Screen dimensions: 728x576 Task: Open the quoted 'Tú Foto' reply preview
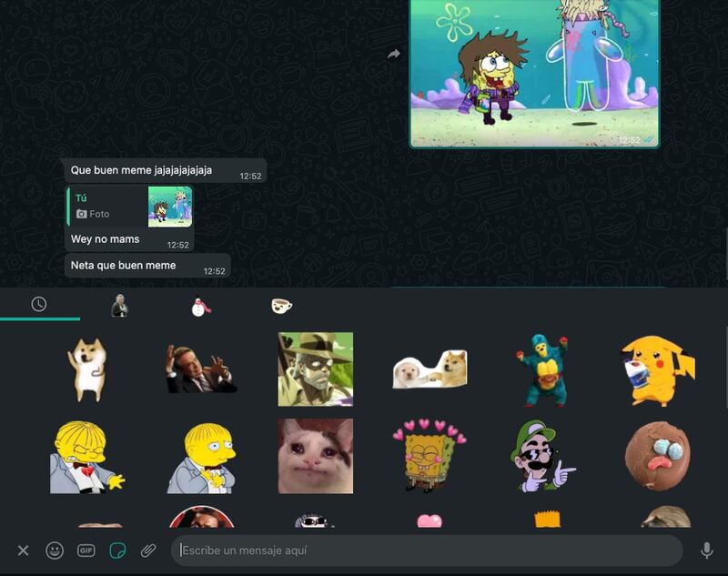130,207
